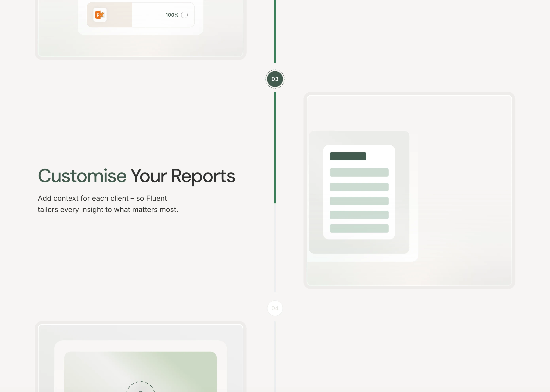Select the step 04 timeline marker
The width and height of the screenshot is (550, 392).
[275, 308]
